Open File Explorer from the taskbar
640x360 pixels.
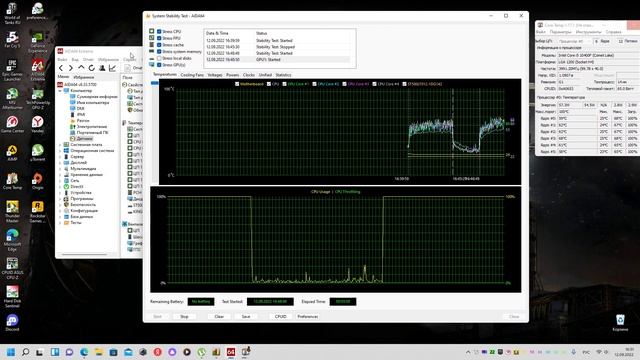[x=99, y=352]
